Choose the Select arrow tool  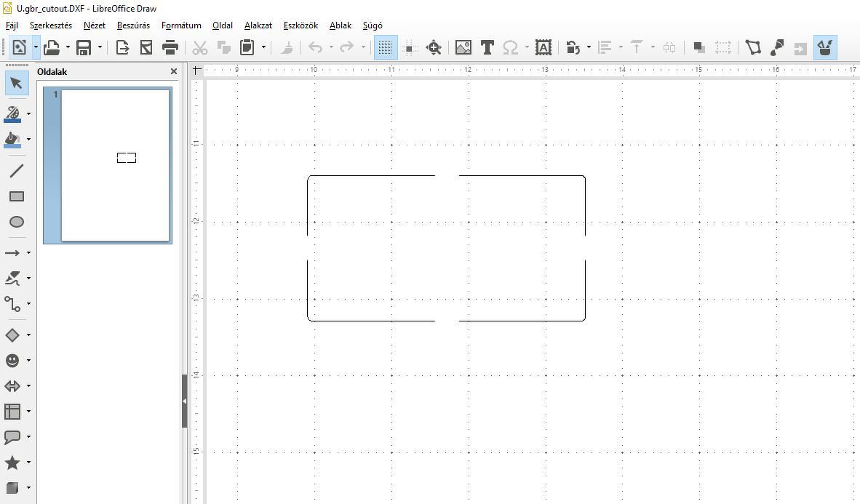click(x=17, y=84)
